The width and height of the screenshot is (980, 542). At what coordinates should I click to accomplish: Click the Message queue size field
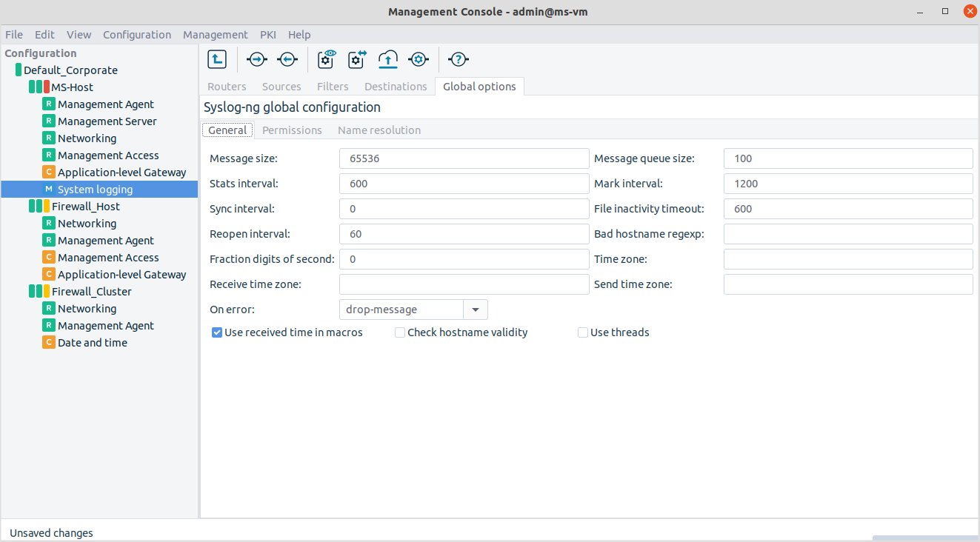pyautogui.click(x=848, y=158)
